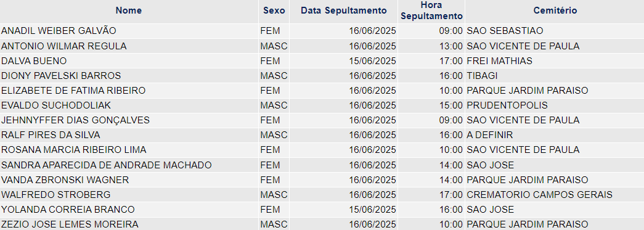Select ELIZABETE DE FATIMA RIBEIRO row

click(x=322, y=91)
